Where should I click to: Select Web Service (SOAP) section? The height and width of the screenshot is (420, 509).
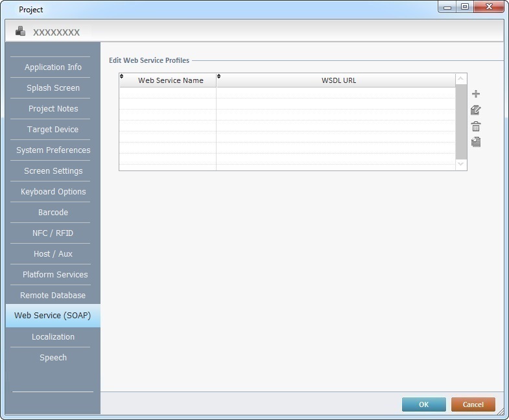point(53,316)
